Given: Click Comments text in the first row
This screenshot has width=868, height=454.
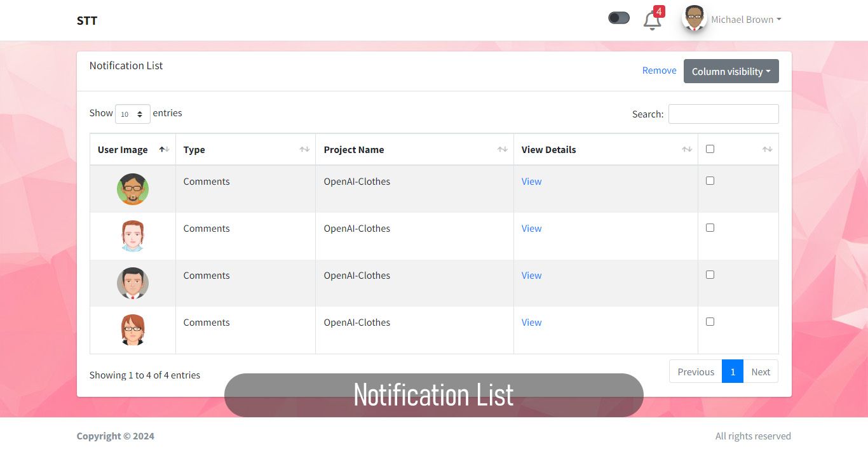Looking at the screenshot, I should tap(207, 182).
